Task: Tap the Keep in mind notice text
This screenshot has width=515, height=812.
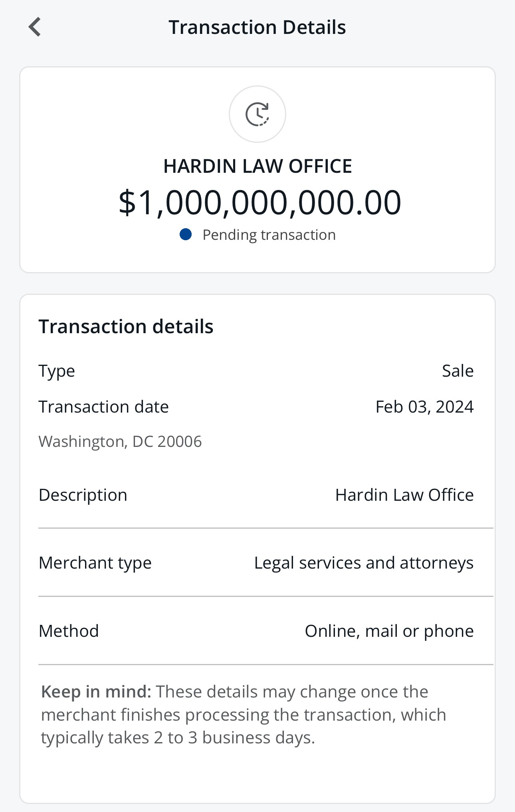Action: coord(244,715)
